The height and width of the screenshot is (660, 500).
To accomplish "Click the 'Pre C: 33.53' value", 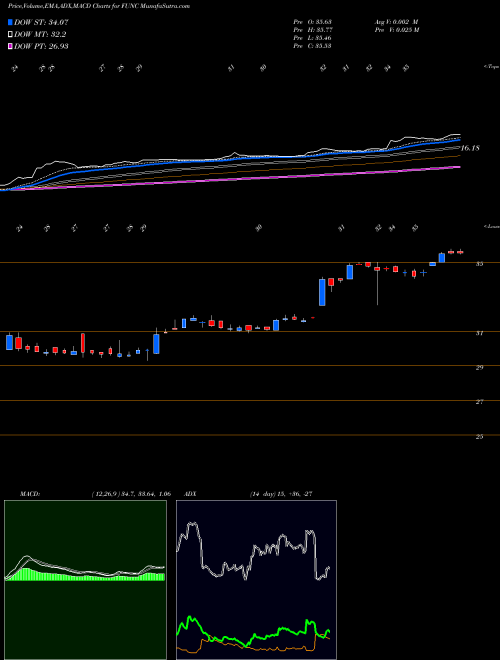I will click(x=312, y=46).
